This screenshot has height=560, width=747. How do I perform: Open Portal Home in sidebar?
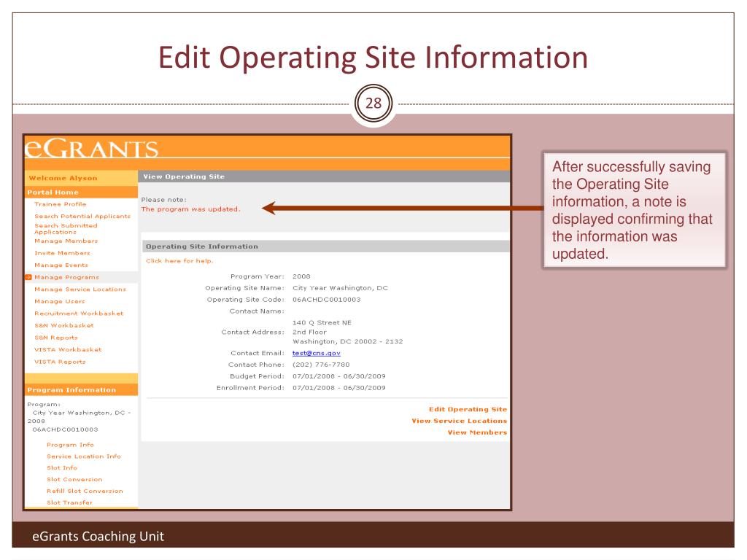point(53,192)
